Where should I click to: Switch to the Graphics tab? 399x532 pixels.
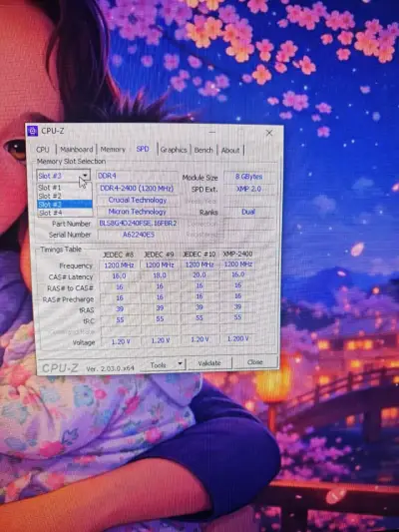(x=174, y=150)
